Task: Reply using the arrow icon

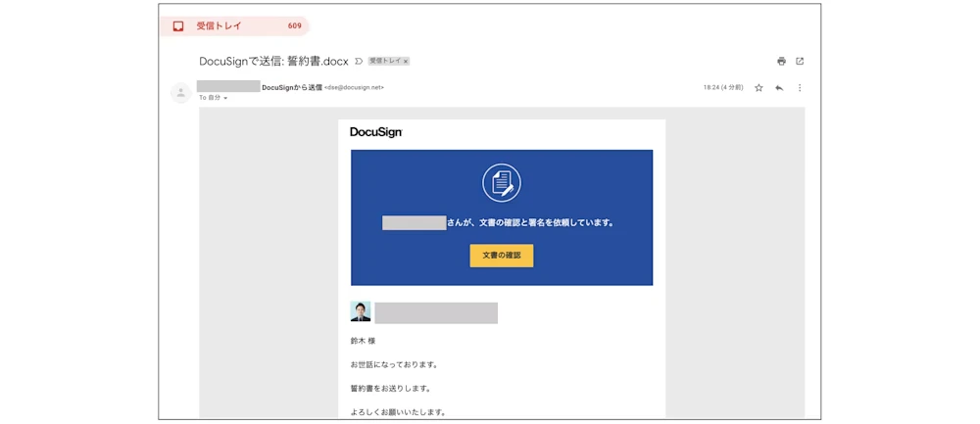Action: [x=779, y=88]
